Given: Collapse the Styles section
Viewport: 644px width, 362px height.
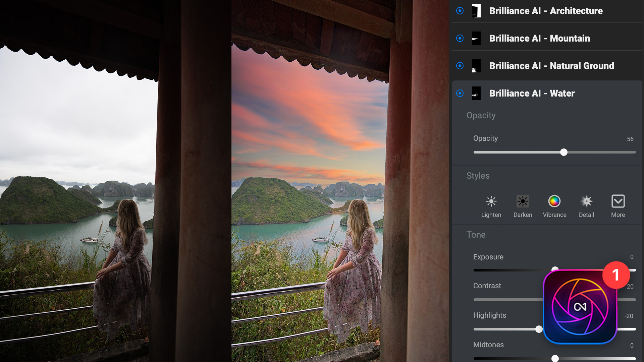Looking at the screenshot, I should click(478, 176).
